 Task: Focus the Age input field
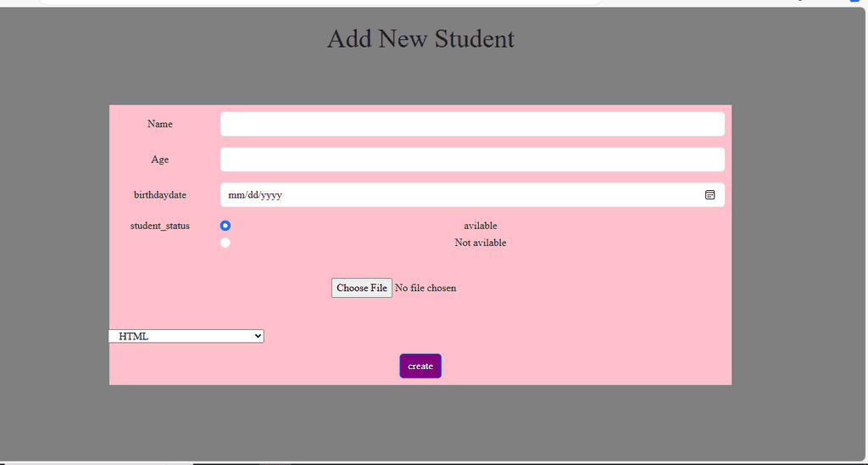[472, 160]
